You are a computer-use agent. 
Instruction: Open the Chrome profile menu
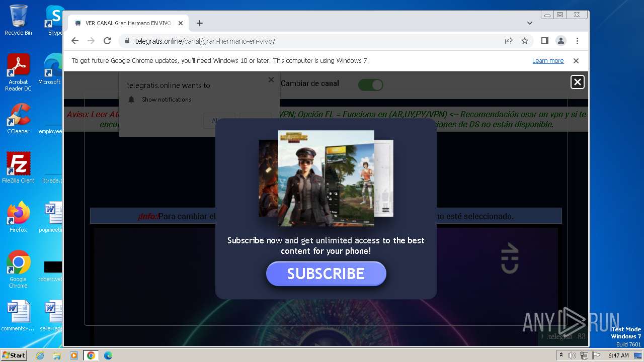(x=560, y=41)
